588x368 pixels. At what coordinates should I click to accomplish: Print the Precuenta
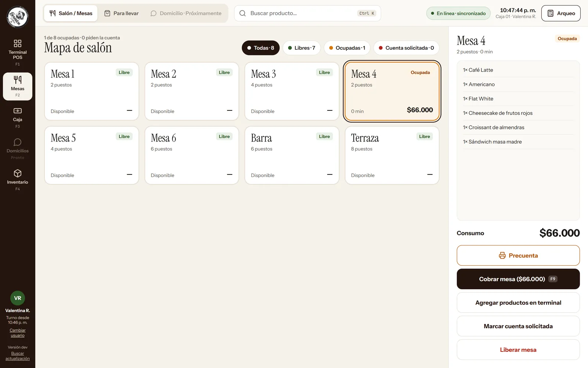pos(518,255)
